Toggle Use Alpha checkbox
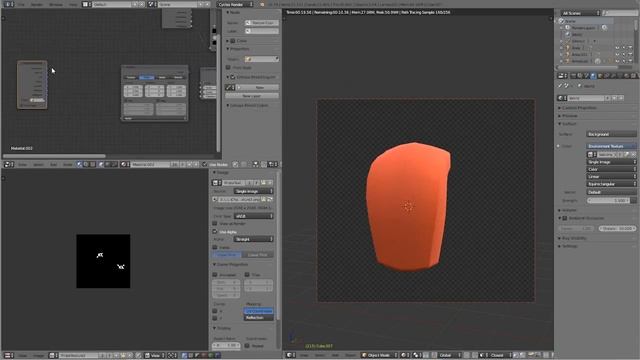Viewport: 640px width, 360px height. pos(215,232)
